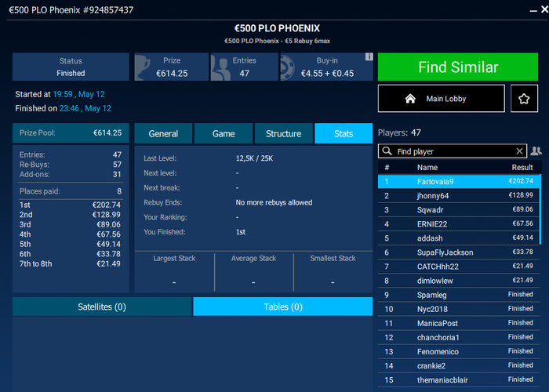Sort players by Name column header
Viewport: 549px width, 392px height.
[427, 167]
